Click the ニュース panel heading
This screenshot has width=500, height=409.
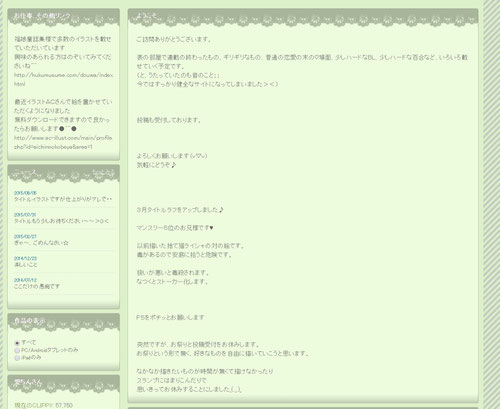click(x=26, y=172)
